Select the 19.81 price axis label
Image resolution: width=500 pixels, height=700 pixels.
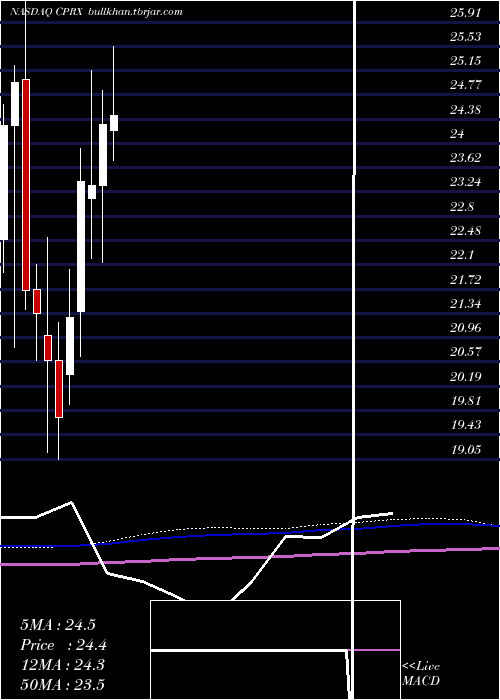click(466, 401)
